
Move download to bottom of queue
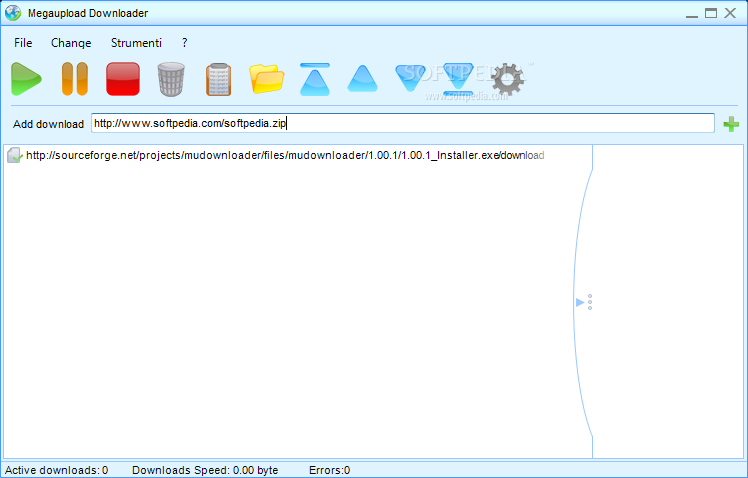point(458,79)
